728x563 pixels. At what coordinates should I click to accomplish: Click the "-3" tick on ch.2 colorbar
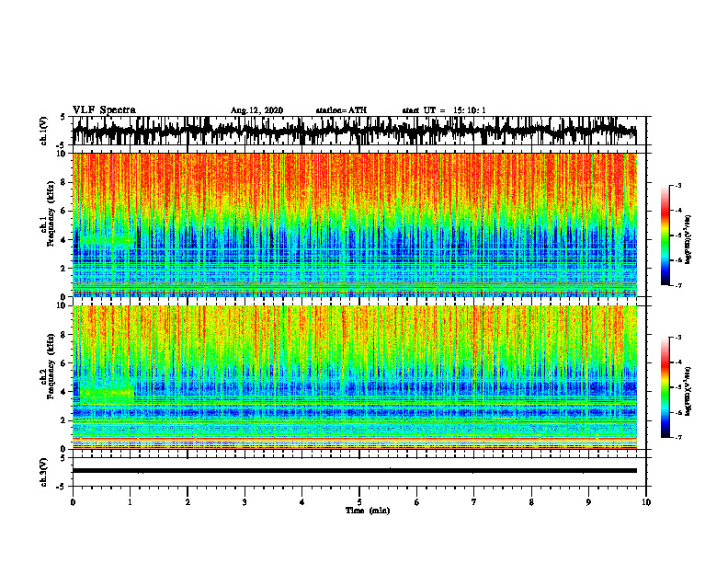click(678, 338)
